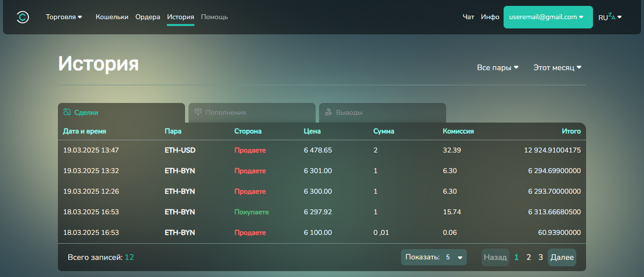Click the Выводы withdrawal icon
Screen dimensions: 644x277
click(x=329, y=112)
